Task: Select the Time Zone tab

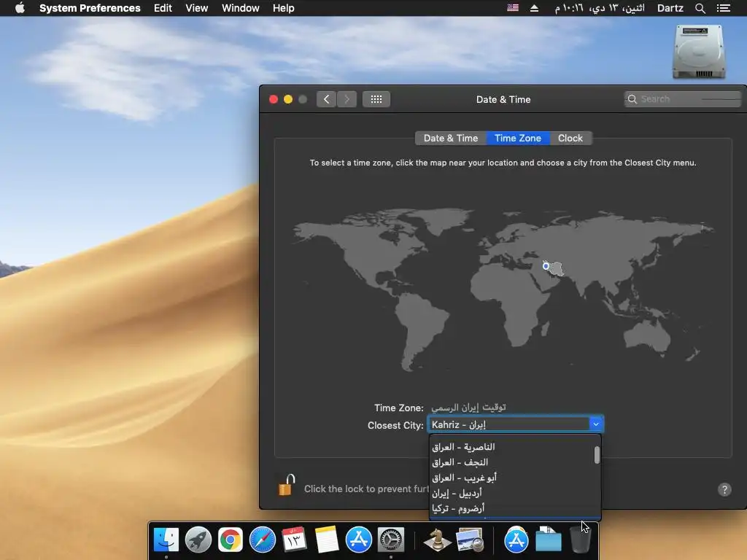Action: [x=518, y=138]
